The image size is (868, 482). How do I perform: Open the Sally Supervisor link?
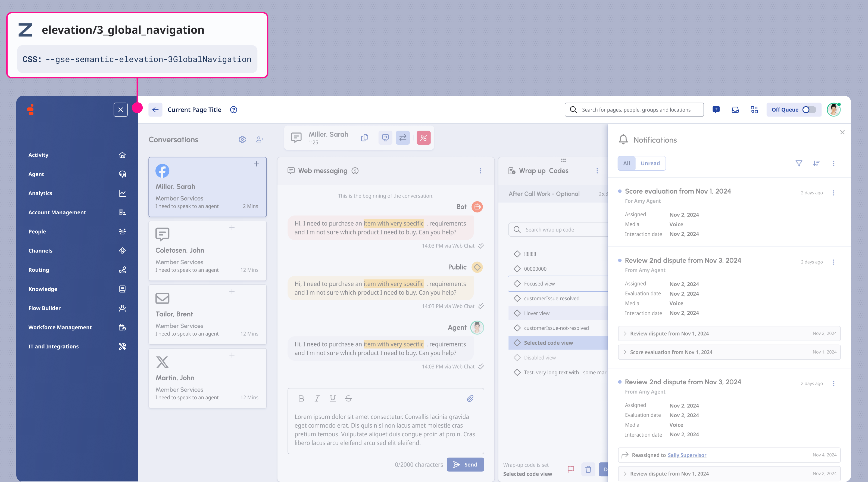click(687, 455)
